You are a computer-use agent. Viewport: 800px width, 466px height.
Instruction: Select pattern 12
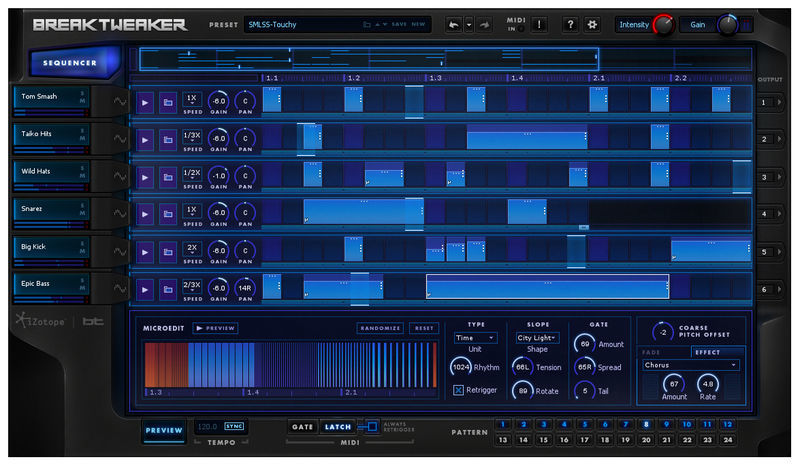[728, 424]
